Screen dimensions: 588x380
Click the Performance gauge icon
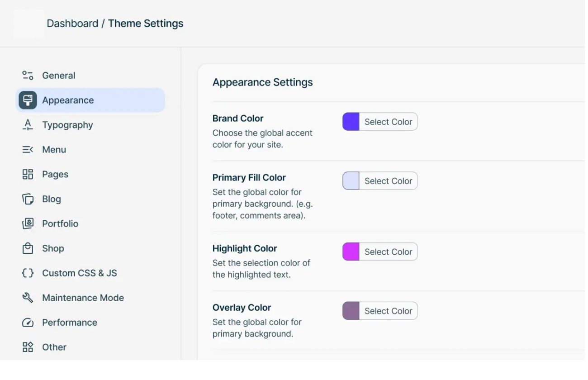28,323
